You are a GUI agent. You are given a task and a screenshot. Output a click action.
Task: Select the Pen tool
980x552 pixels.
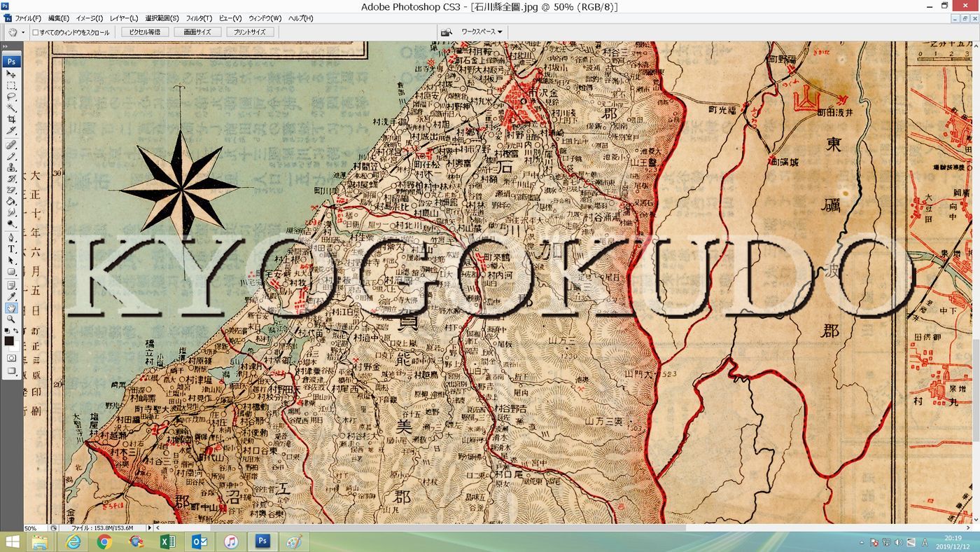[x=11, y=237]
